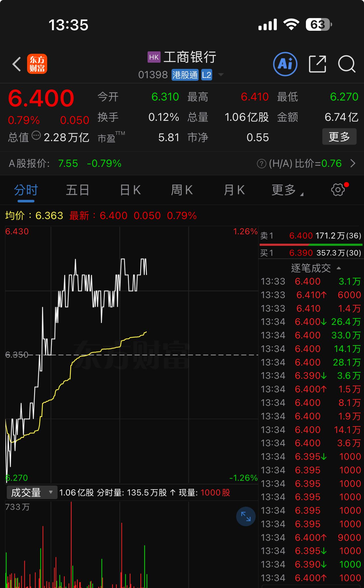Select the 卖1 6.400 order row
The image size is (364, 588).
pos(311,236)
